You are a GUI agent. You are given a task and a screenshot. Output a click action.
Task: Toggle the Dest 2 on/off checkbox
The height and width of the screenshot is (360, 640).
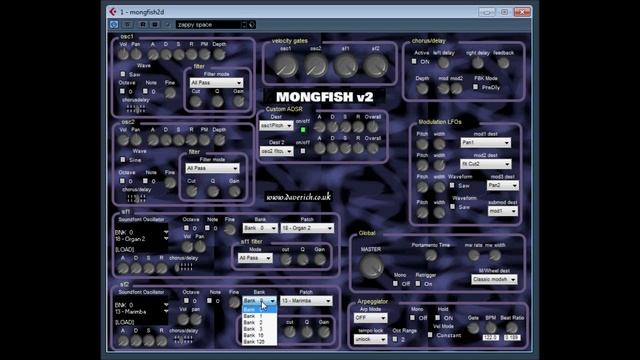click(303, 151)
